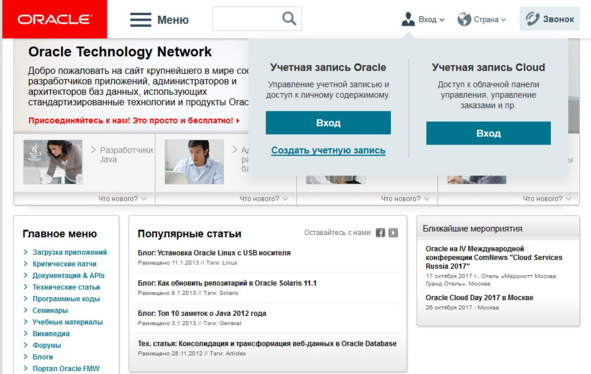Expand Что нового under Java developers card
Viewport: 591px width, 374px height.
[x=122, y=199]
